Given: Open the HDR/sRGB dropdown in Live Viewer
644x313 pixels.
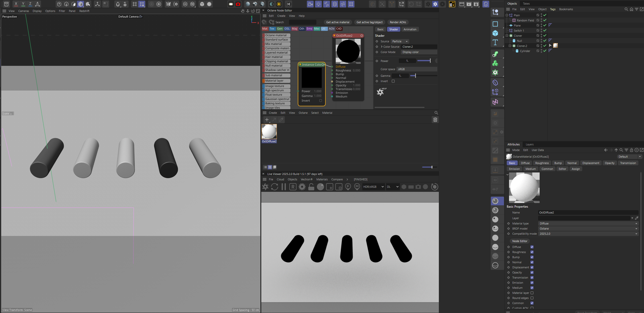Looking at the screenshot, I should [x=373, y=187].
